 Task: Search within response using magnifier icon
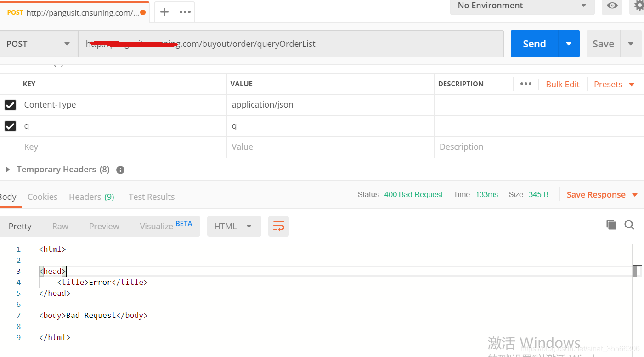pos(629,225)
